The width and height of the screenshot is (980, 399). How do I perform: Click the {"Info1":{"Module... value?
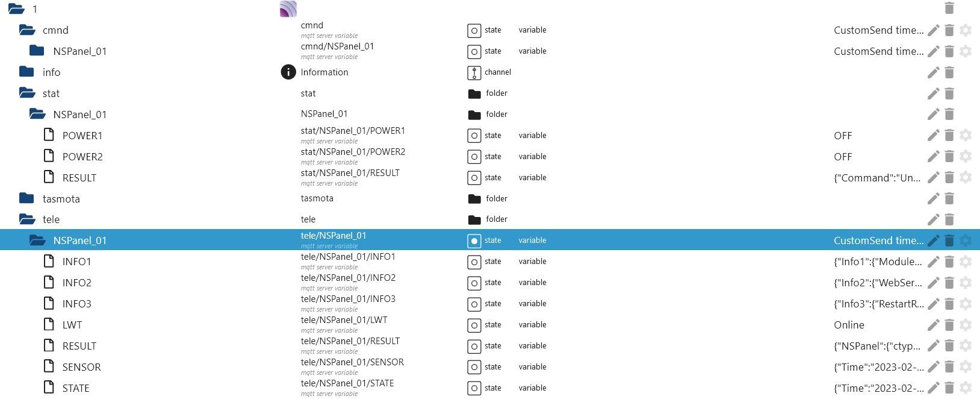pos(878,262)
